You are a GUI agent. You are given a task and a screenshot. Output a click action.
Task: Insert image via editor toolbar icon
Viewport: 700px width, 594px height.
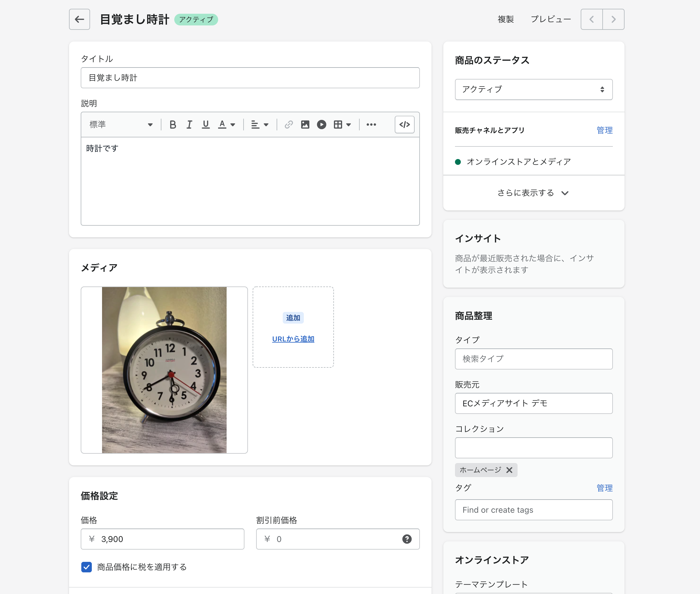click(305, 125)
